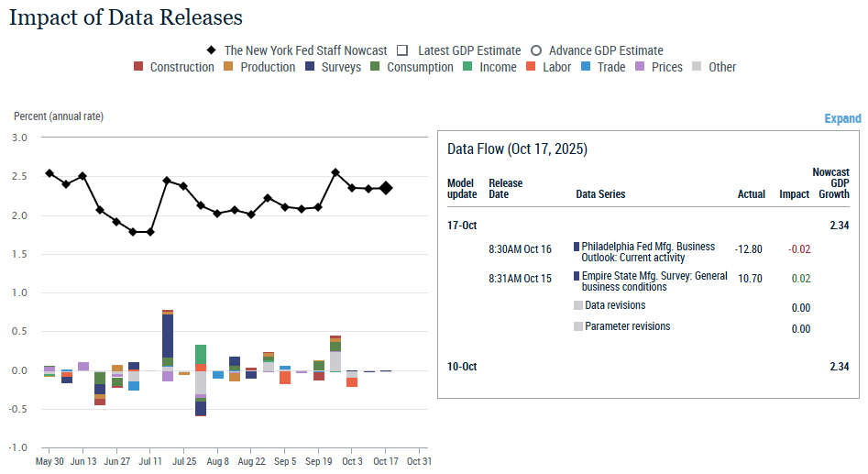
Task: Select the Philadelphia Fed Mfg. Business Outlook series
Action: (648, 252)
